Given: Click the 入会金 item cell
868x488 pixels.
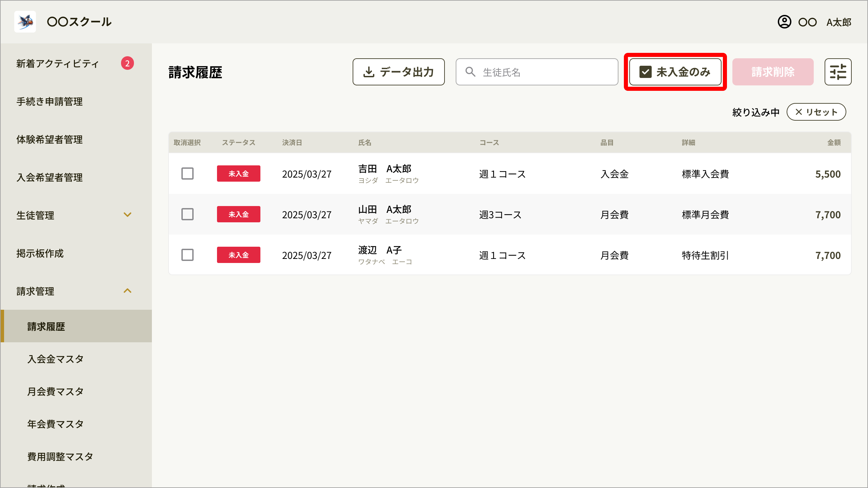Looking at the screenshot, I should 615,174.
